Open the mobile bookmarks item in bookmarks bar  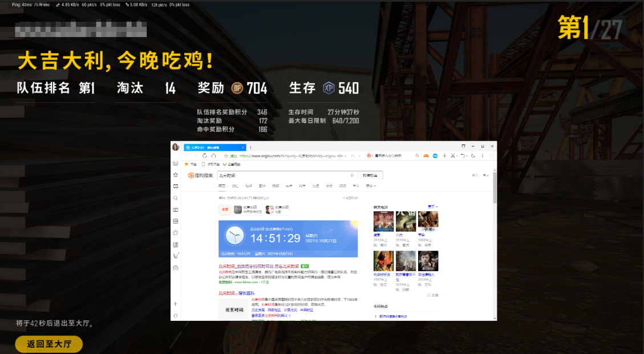point(210,164)
